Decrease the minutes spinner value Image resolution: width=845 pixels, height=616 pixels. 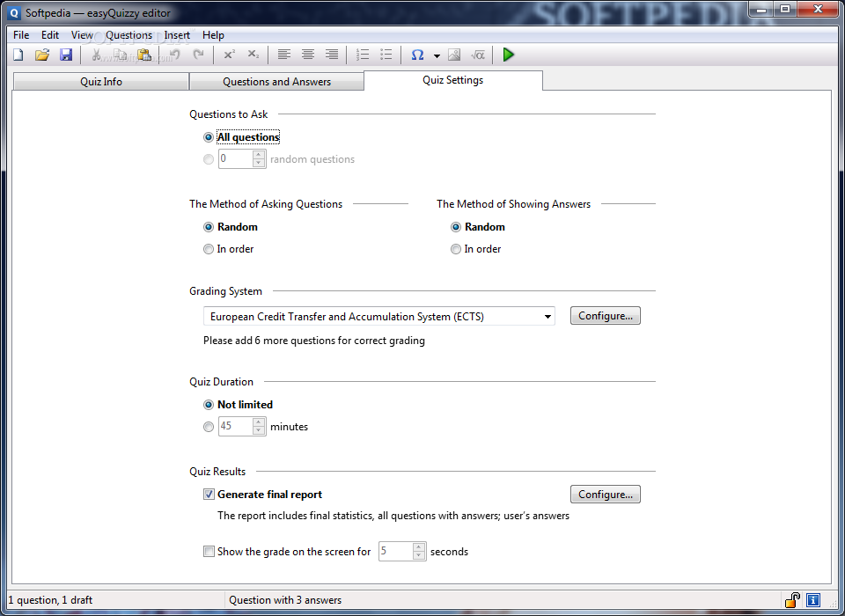click(x=259, y=430)
